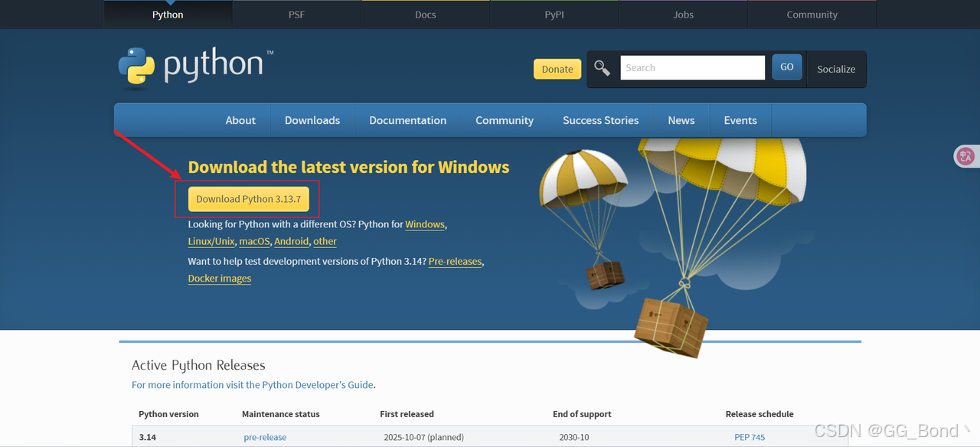Open the PyPI top tab
980x447 pixels.
[x=554, y=15]
